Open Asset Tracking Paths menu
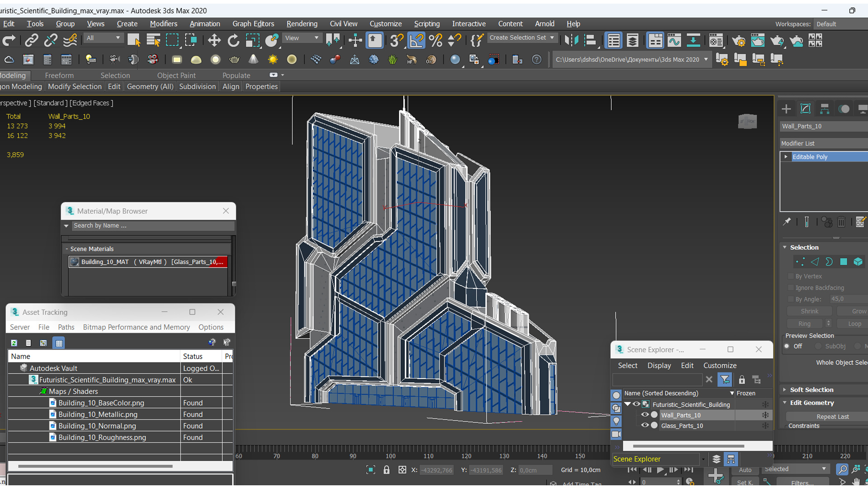Screen dimensions: 868x488 click(x=66, y=327)
